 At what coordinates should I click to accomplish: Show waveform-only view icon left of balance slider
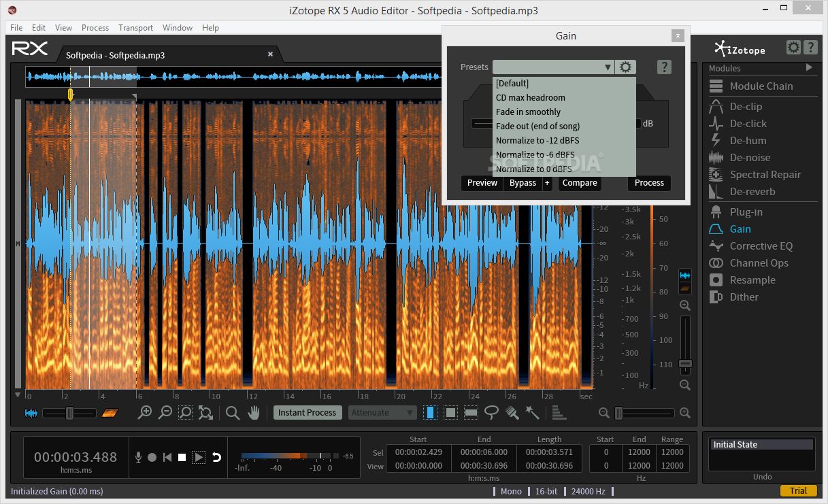click(x=31, y=412)
